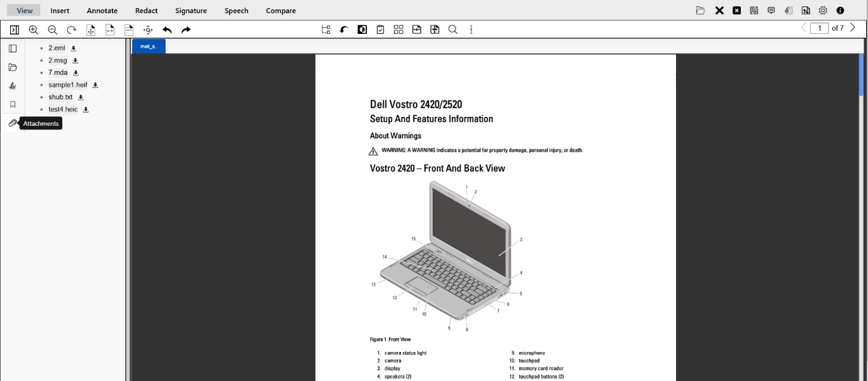Undo the last action
The height and width of the screenshot is (381, 868).
pyautogui.click(x=167, y=30)
